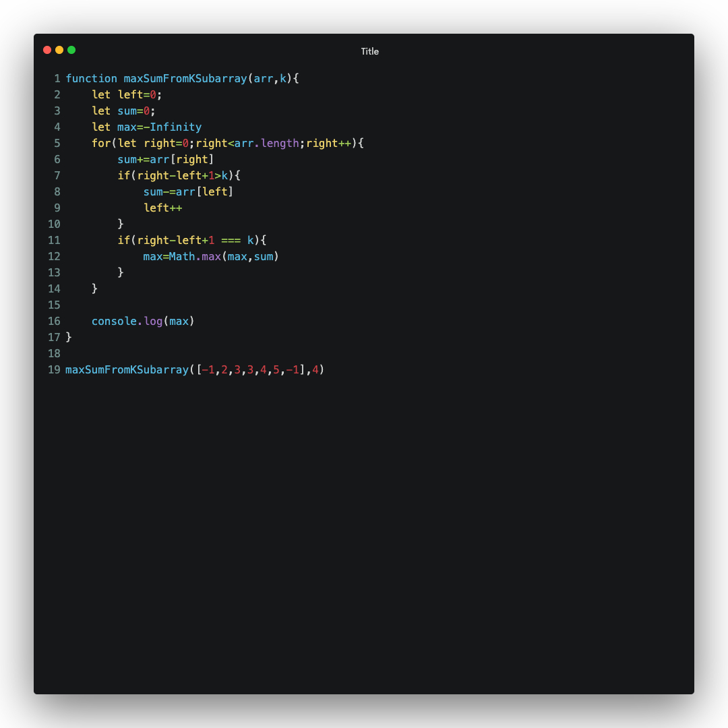Click the yellow minimize window dot
This screenshot has height=728, width=728.
click(x=59, y=50)
